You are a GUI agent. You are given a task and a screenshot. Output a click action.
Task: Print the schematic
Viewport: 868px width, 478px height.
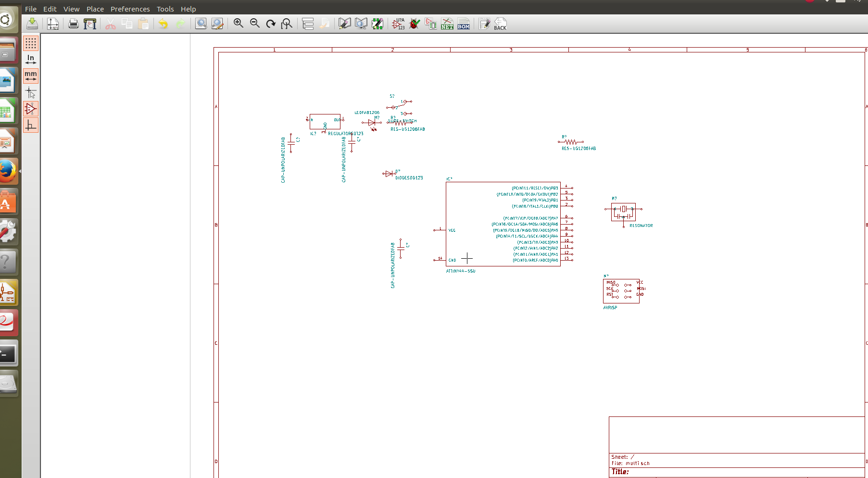point(73,24)
